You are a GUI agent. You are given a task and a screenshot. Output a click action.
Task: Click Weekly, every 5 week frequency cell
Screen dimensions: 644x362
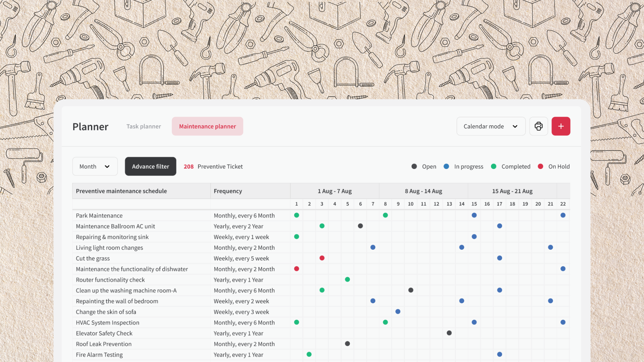click(x=241, y=258)
